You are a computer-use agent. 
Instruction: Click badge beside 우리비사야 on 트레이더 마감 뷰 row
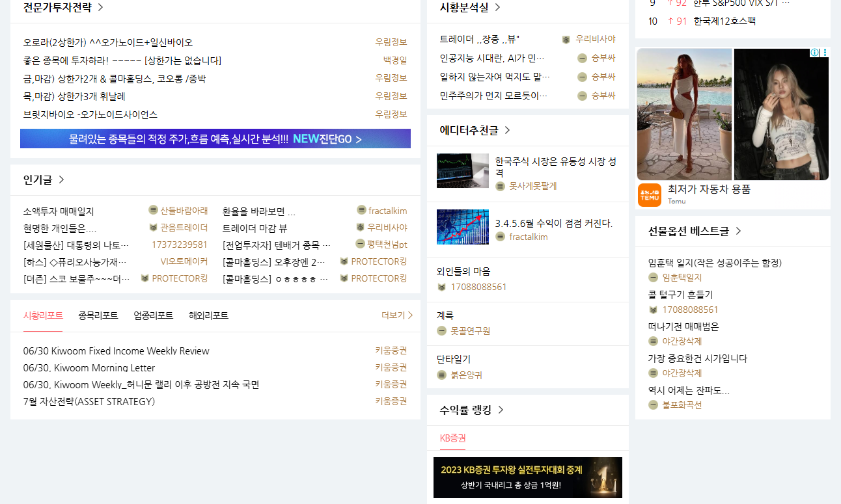click(x=360, y=228)
